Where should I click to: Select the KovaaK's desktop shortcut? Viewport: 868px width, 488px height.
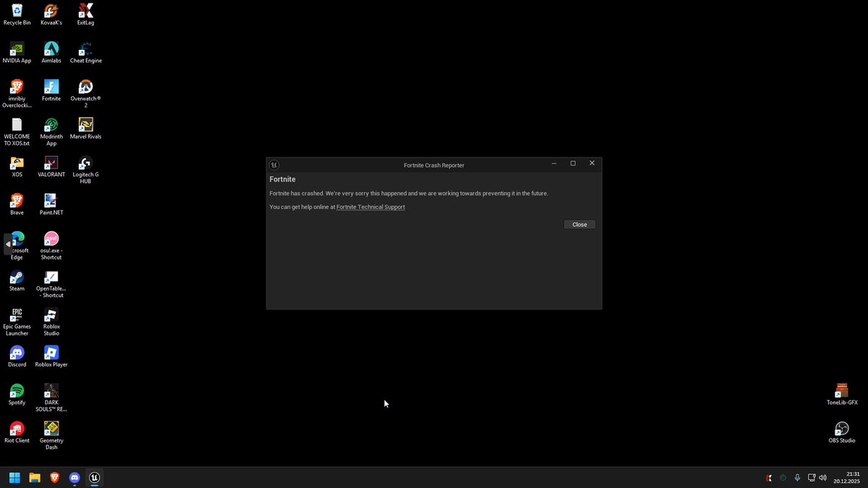click(51, 14)
